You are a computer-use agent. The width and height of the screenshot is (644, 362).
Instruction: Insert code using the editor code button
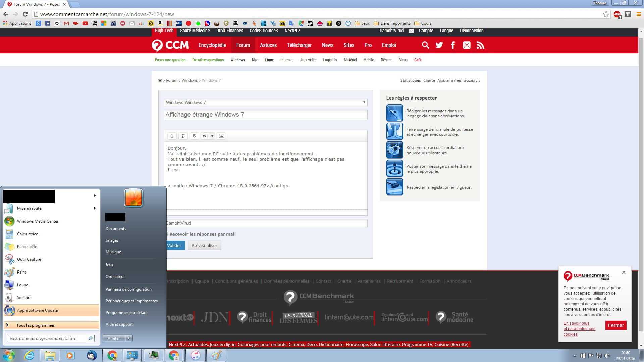pos(205,136)
